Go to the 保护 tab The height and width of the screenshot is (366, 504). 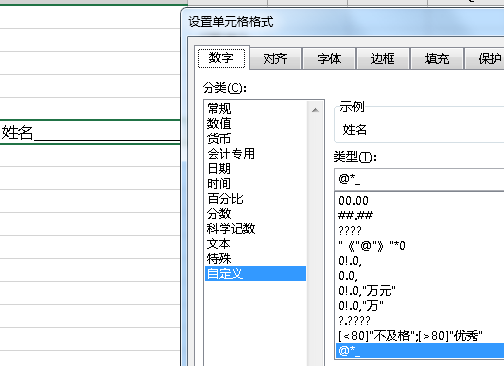[x=484, y=59]
